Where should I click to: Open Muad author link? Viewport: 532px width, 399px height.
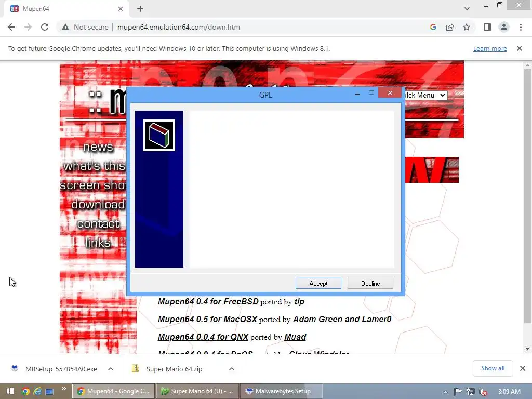[295, 337]
